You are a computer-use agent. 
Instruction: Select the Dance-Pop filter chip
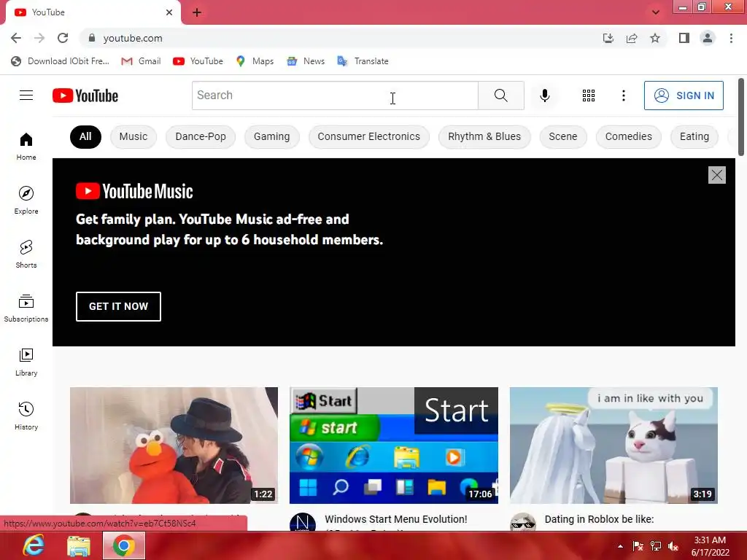pyautogui.click(x=201, y=136)
